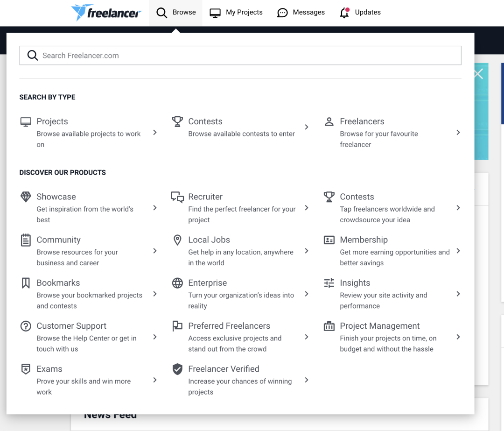The image size is (504, 431).
Task: Expand the Recruiter chevron arrow
Action: point(307,208)
